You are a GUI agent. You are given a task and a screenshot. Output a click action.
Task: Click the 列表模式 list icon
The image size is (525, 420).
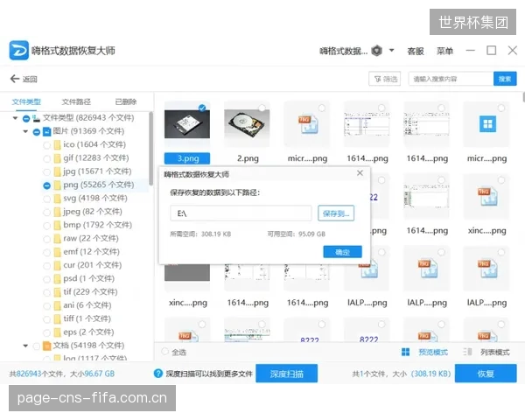(467, 352)
